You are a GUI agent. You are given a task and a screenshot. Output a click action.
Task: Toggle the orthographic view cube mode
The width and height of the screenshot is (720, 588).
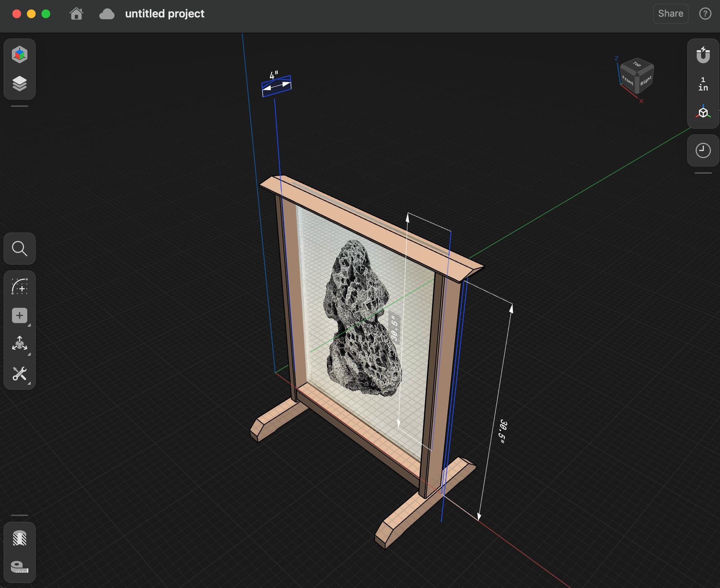pyautogui.click(x=703, y=112)
